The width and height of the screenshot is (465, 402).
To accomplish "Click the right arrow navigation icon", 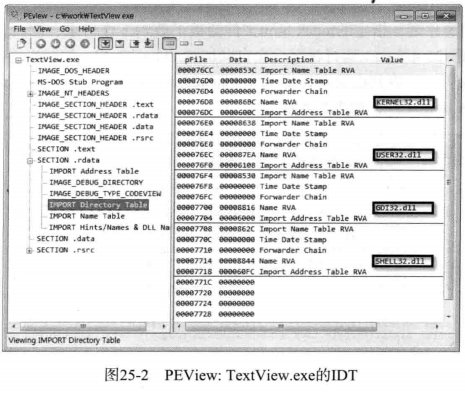I will click(x=85, y=44).
